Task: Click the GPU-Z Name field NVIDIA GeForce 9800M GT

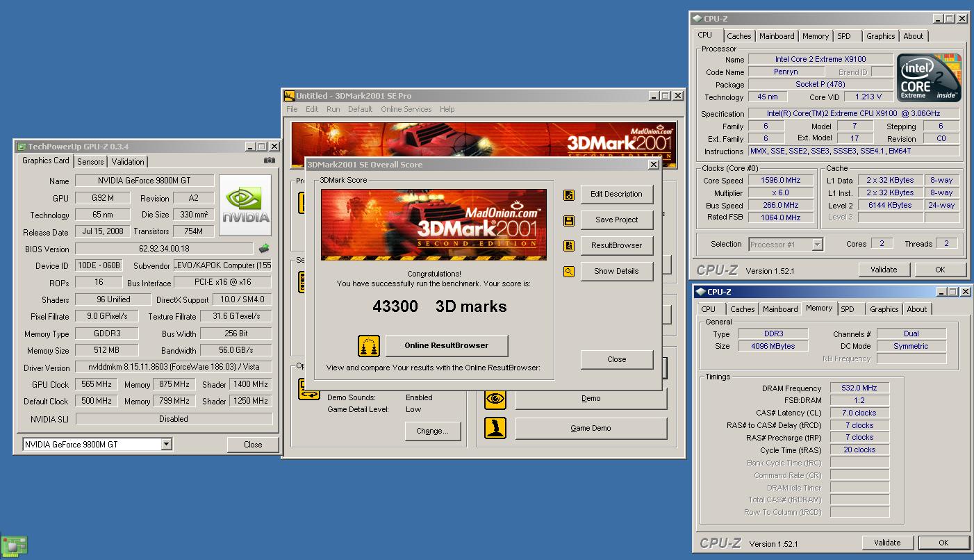Action: [x=145, y=181]
